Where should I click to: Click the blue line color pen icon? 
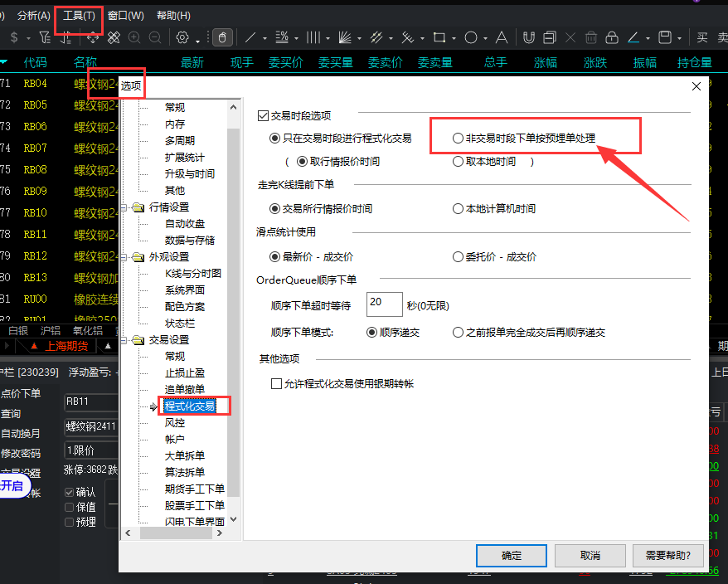pyautogui.click(x=633, y=37)
